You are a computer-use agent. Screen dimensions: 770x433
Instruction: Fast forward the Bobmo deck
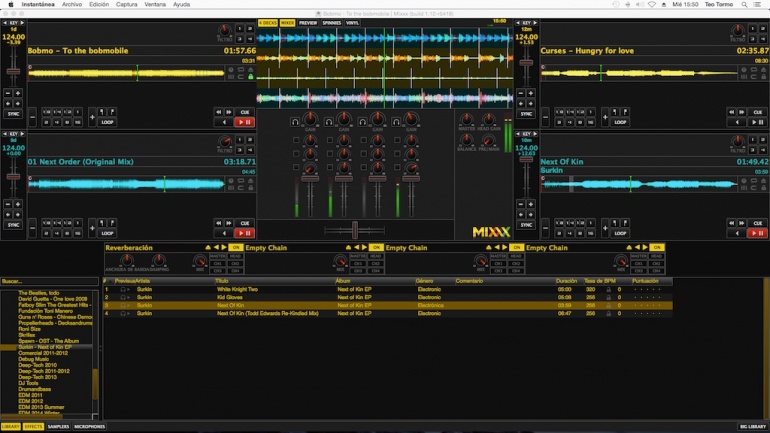pyautogui.click(x=229, y=112)
